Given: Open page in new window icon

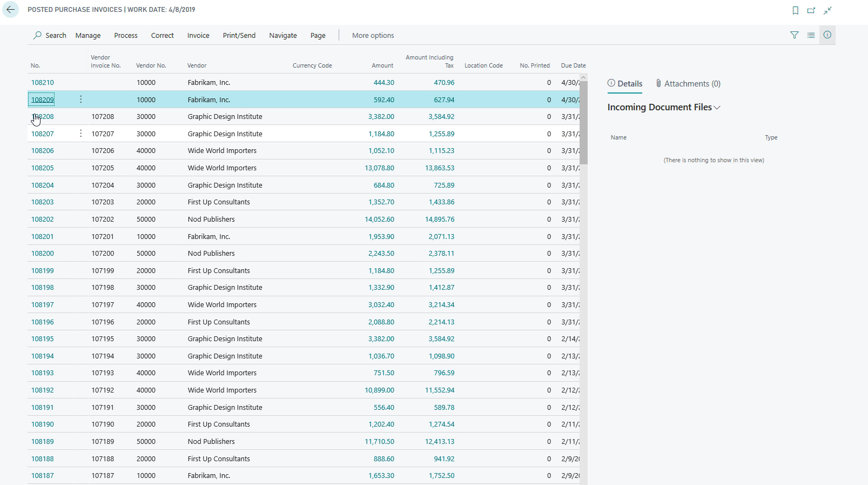Looking at the screenshot, I should pos(811,10).
